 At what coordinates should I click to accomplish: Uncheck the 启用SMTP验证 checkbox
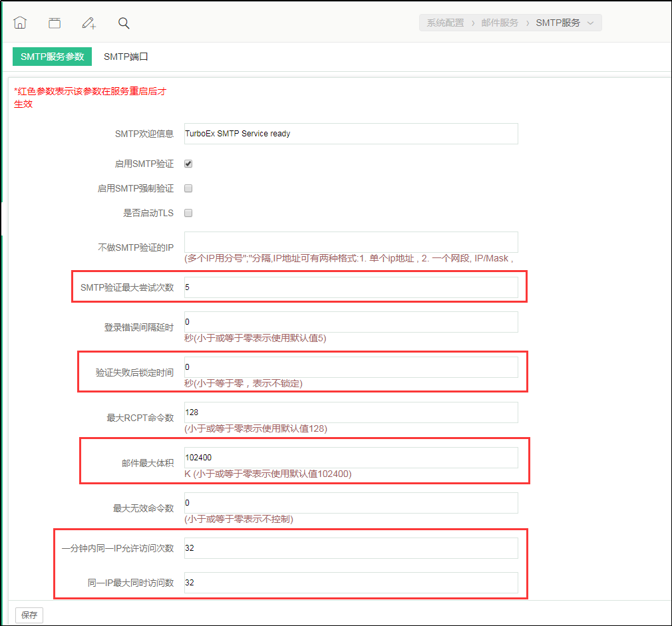click(188, 164)
